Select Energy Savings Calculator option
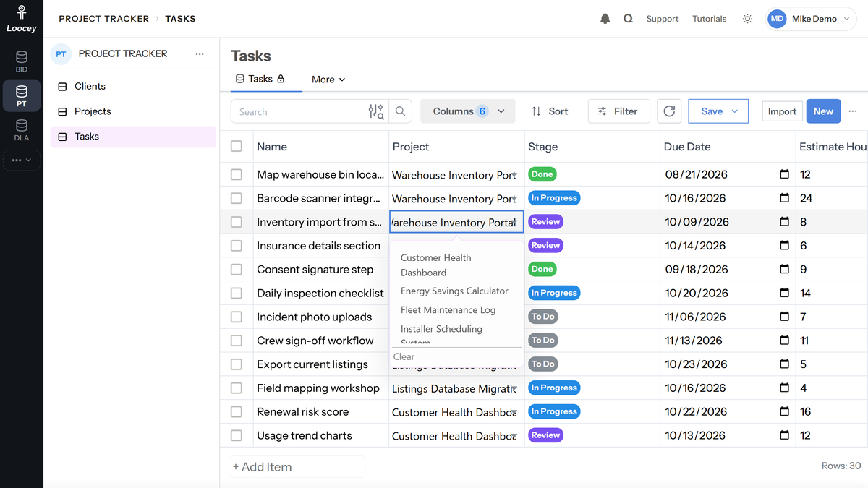 [x=456, y=291]
